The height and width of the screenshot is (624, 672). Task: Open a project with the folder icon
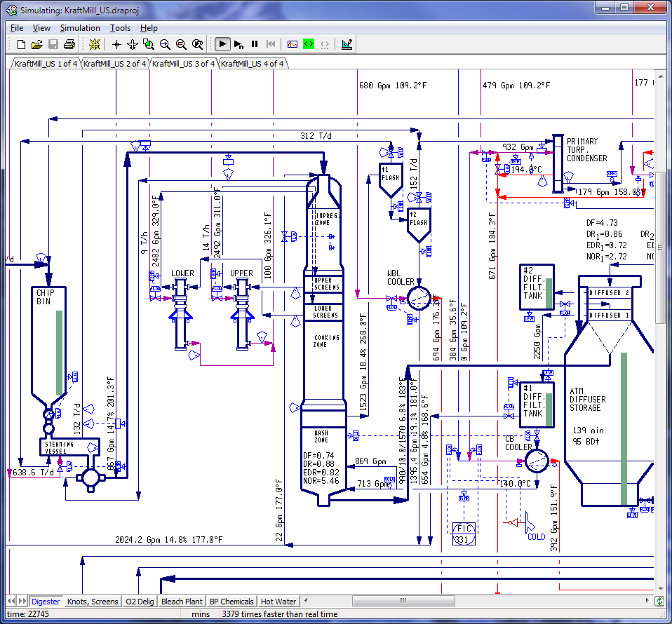point(37,44)
